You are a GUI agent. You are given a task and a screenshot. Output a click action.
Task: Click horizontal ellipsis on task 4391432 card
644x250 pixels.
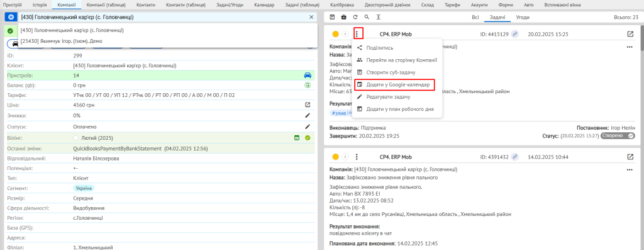630,169
